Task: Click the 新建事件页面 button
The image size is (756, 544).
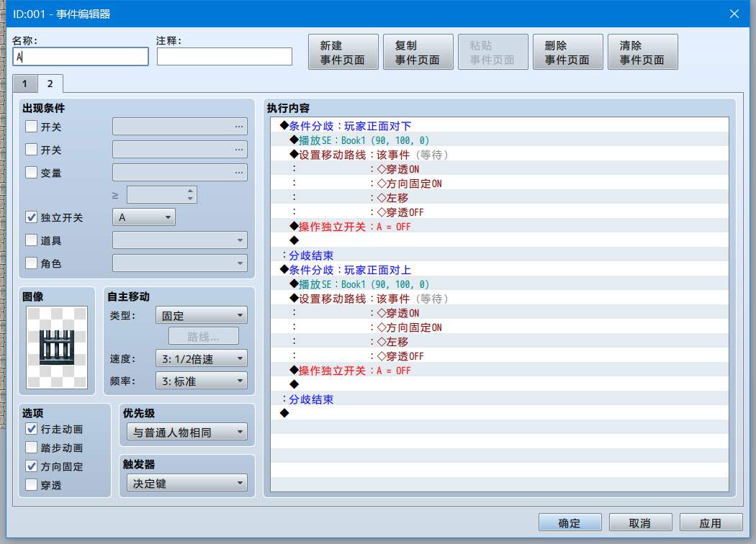Action: pyautogui.click(x=343, y=52)
